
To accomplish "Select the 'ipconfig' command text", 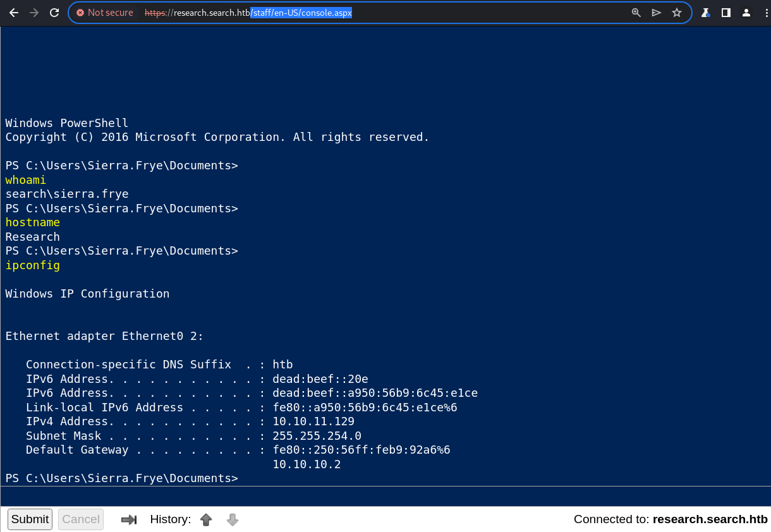I will pyautogui.click(x=33, y=265).
